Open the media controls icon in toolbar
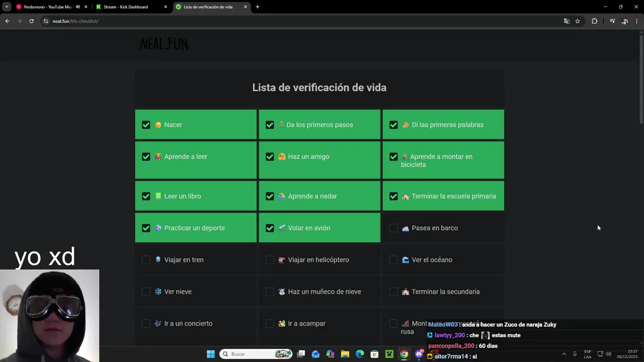The width and height of the screenshot is (644, 362). [612, 21]
